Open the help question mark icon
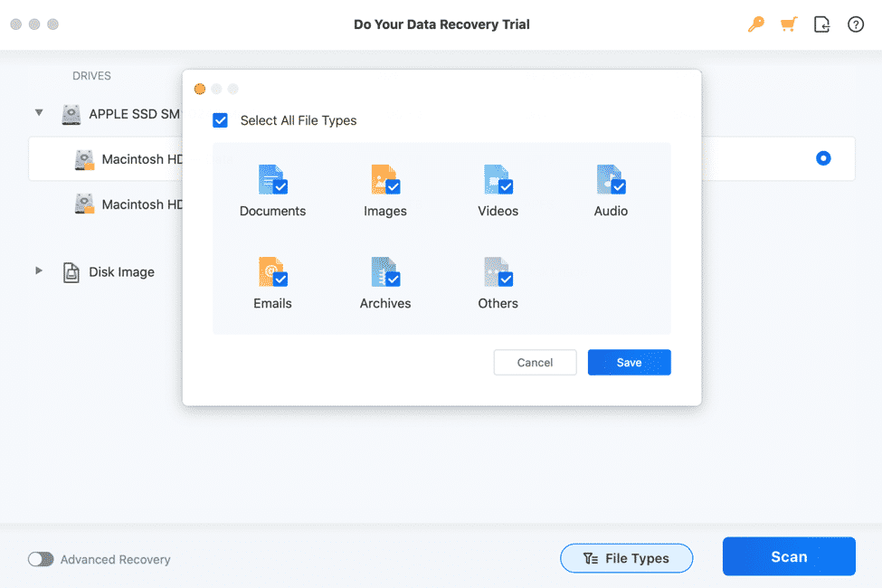The image size is (882, 588). point(855,24)
